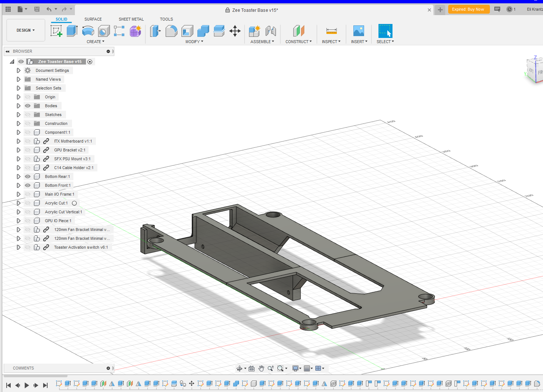Hide the Bodies folder using eye icon
543x392 pixels.
pyautogui.click(x=28, y=106)
